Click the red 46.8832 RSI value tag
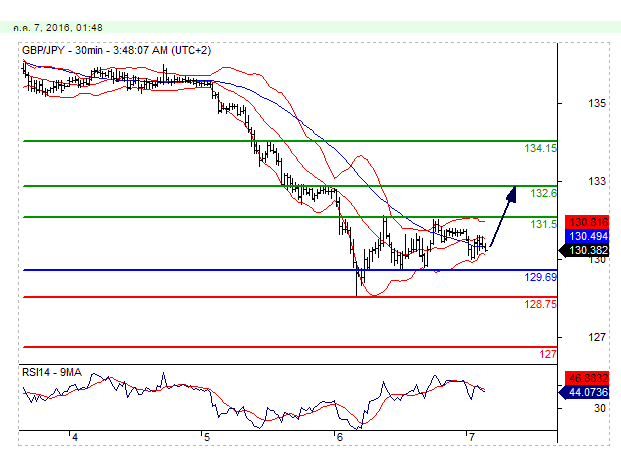The height and width of the screenshot is (462, 621). click(587, 378)
